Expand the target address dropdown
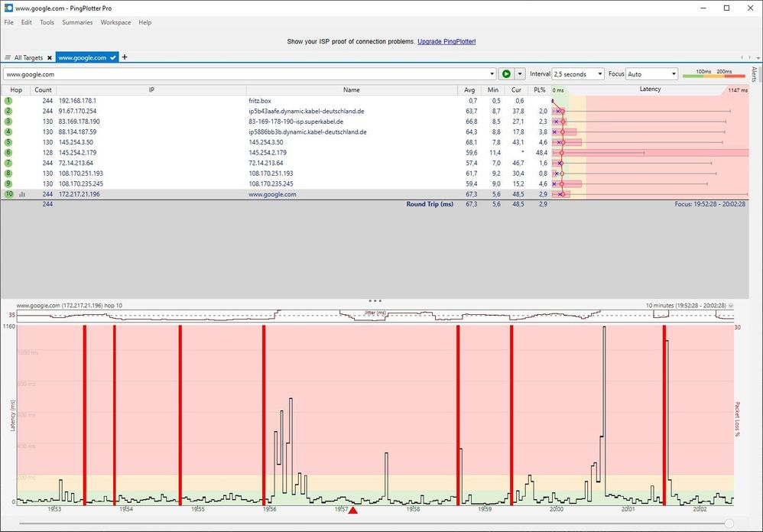The height and width of the screenshot is (532, 763). point(492,74)
